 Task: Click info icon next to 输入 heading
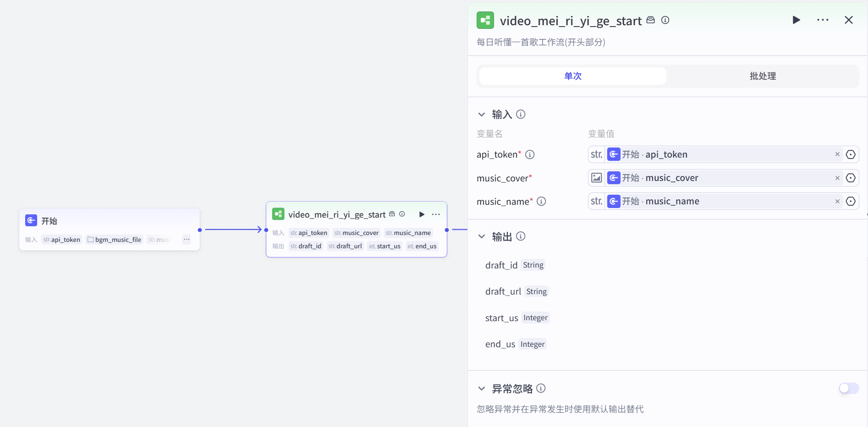pos(521,114)
